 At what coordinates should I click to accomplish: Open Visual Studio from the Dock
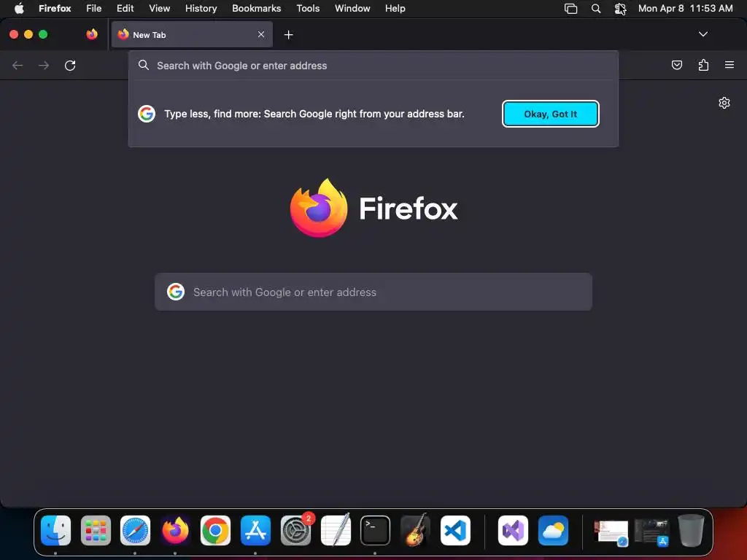pyautogui.click(x=513, y=530)
